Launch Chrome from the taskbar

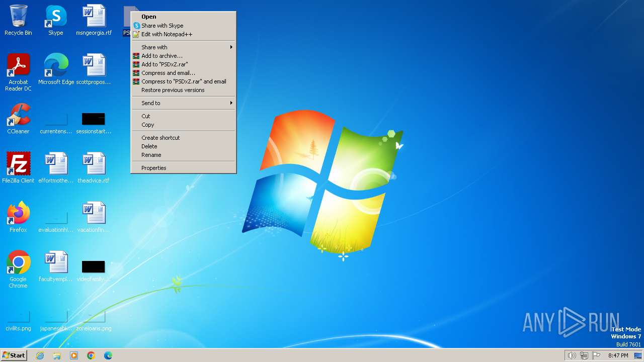coord(91,355)
